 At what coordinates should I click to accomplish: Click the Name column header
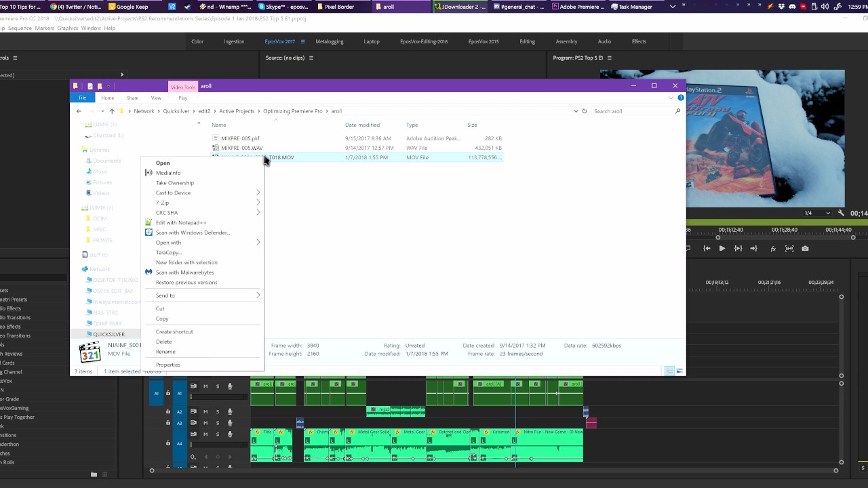click(218, 125)
